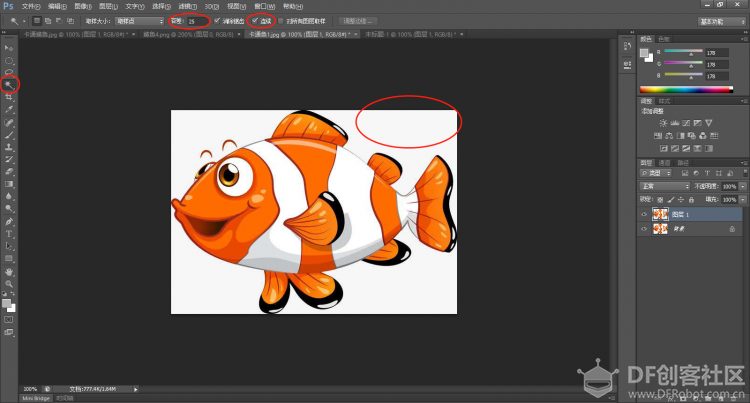Switch to the Channels tab

pyautogui.click(x=664, y=163)
